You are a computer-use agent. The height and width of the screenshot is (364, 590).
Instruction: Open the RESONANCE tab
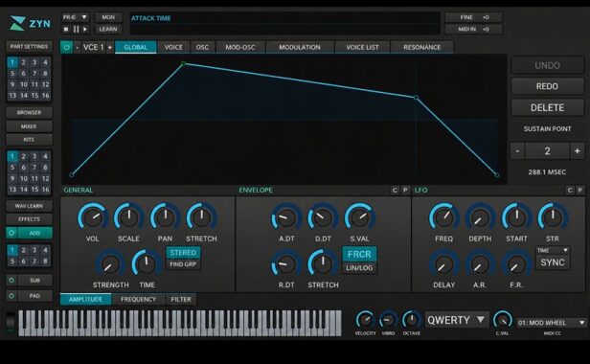(x=422, y=48)
